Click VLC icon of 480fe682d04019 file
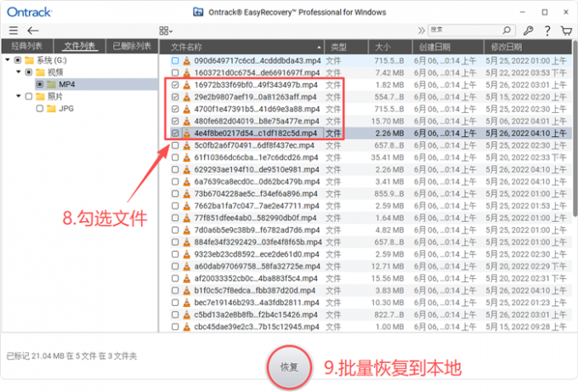 click(x=187, y=121)
